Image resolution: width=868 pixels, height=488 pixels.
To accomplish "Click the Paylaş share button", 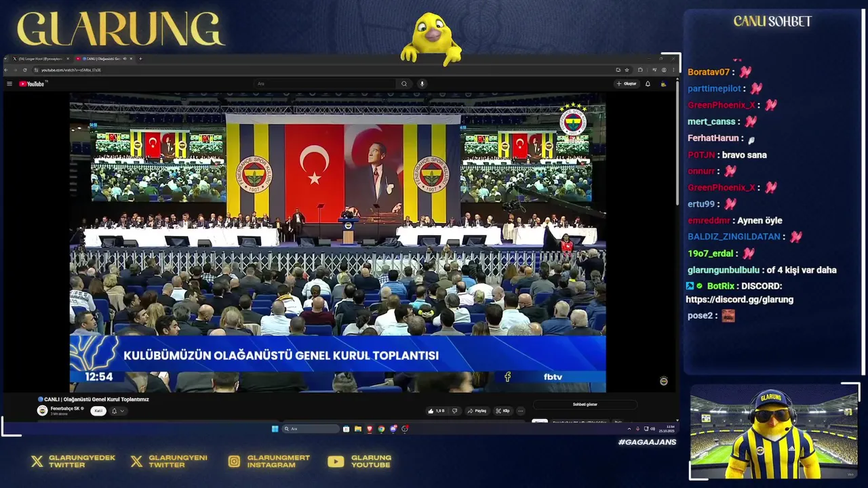I will (x=477, y=411).
